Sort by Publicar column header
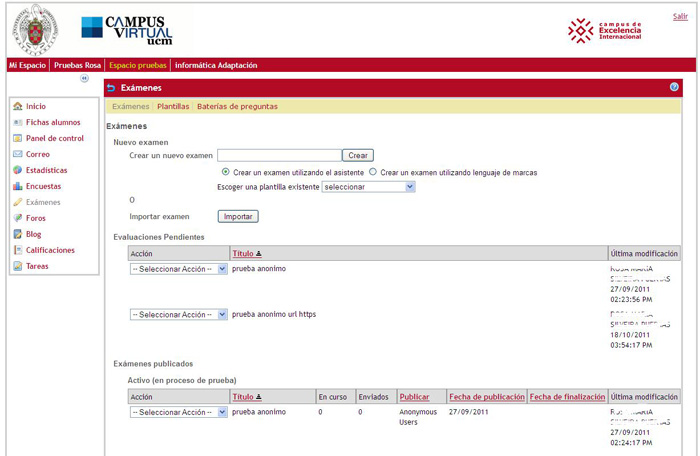This screenshot has width=700, height=456. point(414,397)
